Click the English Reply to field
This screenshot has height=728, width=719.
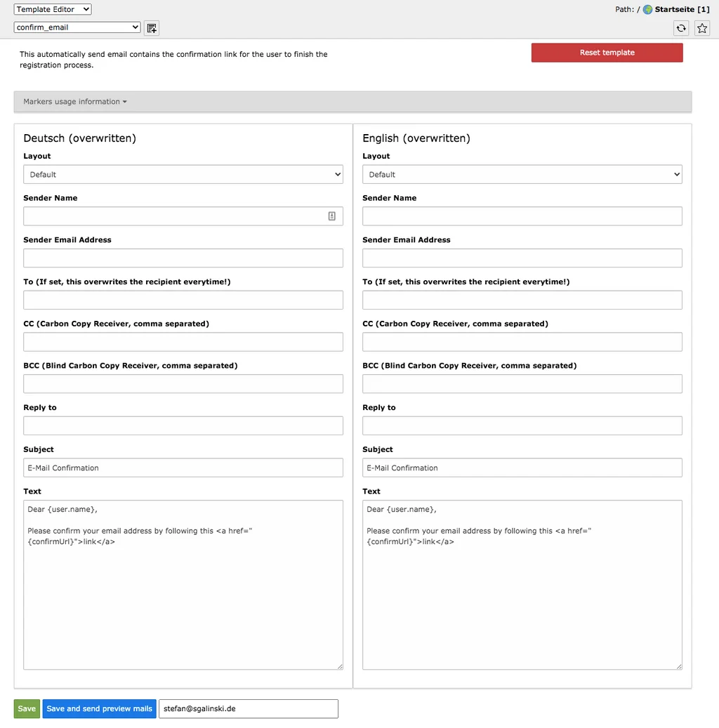tap(522, 425)
